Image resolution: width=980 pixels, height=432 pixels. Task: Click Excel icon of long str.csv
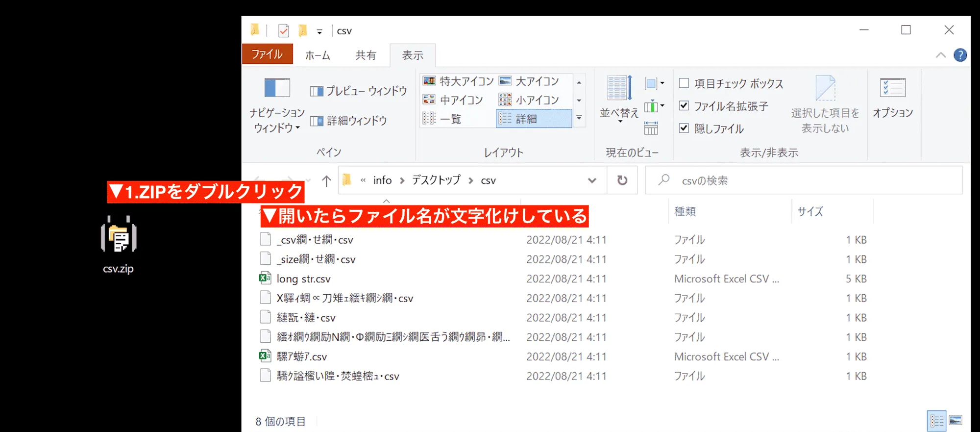click(x=265, y=278)
